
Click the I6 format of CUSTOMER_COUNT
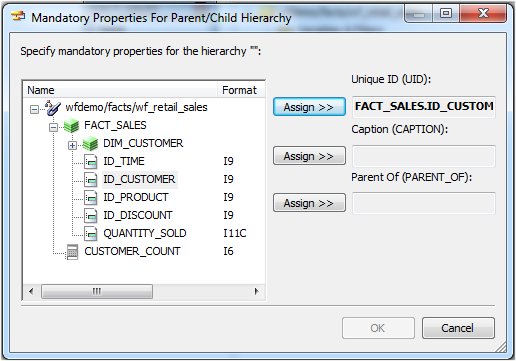[x=228, y=251]
